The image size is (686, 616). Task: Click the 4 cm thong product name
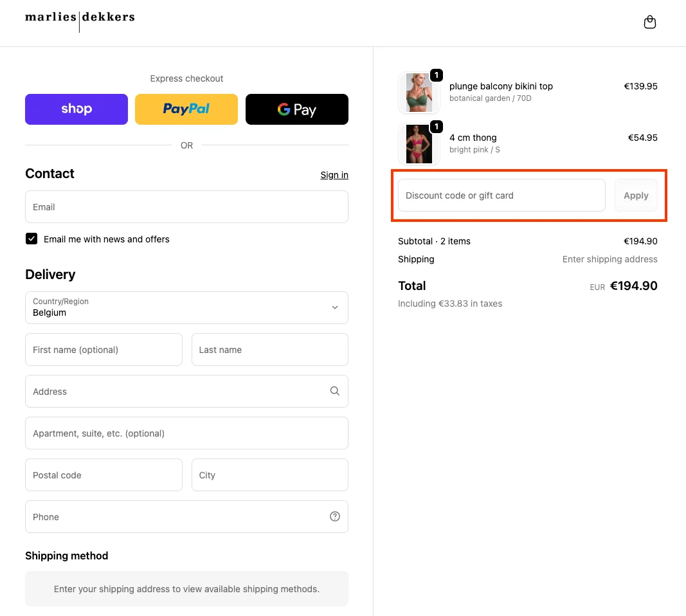(473, 138)
